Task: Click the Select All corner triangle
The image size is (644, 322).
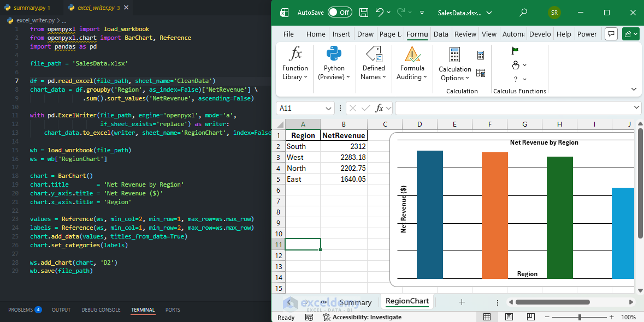Action: tap(280, 124)
